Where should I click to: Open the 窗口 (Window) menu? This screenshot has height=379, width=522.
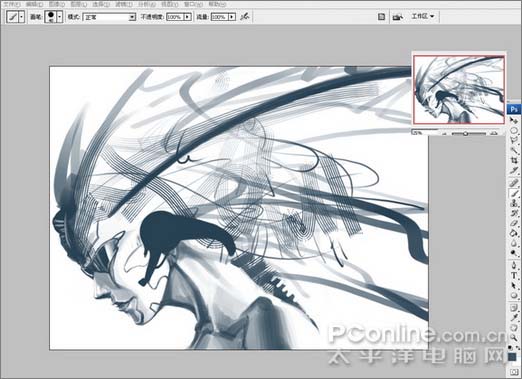click(x=193, y=4)
